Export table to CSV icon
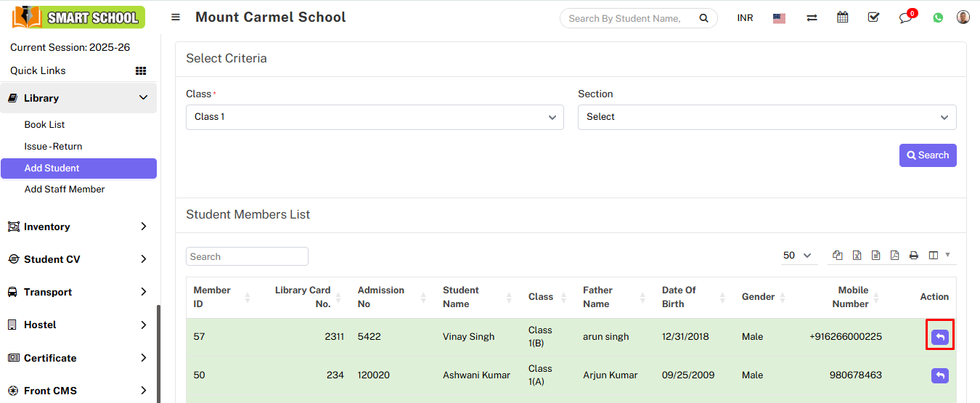Screen dimensions: 980x403 [875, 256]
